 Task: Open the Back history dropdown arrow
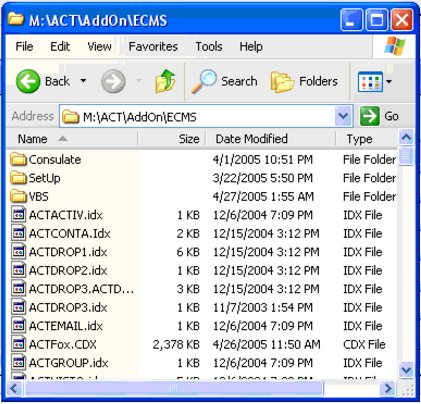(83, 81)
